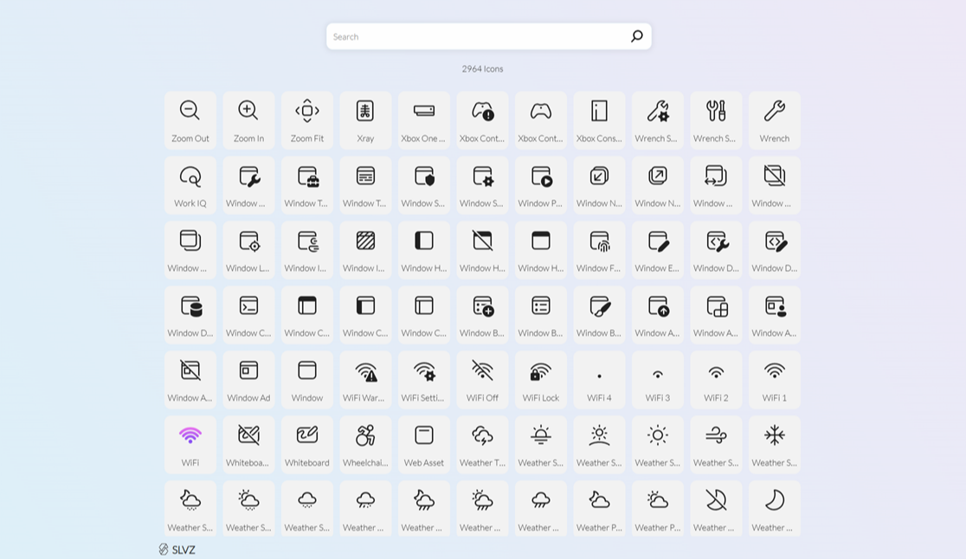Choose the Whiteboard icon tile
The image size is (966, 560).
click(306, 445)
